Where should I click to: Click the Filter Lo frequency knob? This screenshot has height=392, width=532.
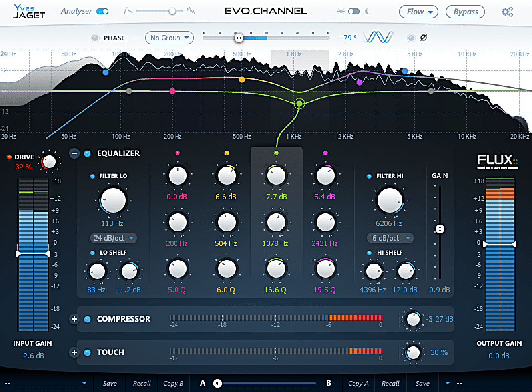113,200
